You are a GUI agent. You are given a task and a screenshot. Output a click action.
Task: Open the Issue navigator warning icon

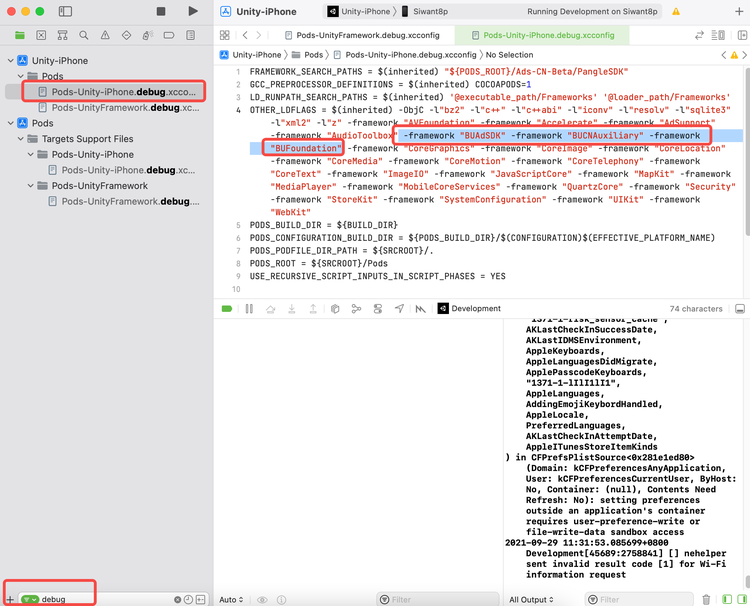coord(105,35)
